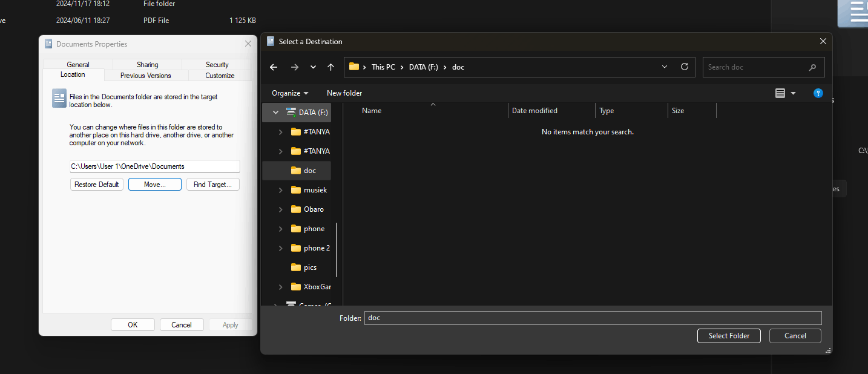868x374 pixels.
Task: Open address bar history dropdown
Action: [x=665, y=67]
